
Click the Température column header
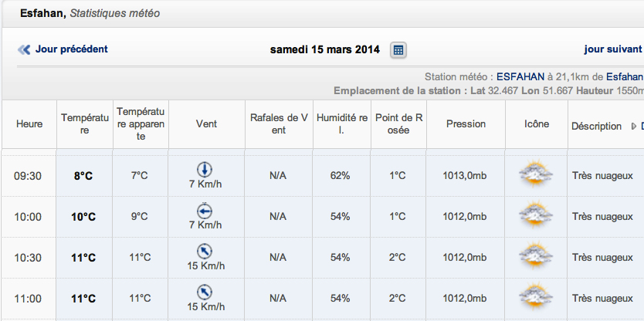85,124
